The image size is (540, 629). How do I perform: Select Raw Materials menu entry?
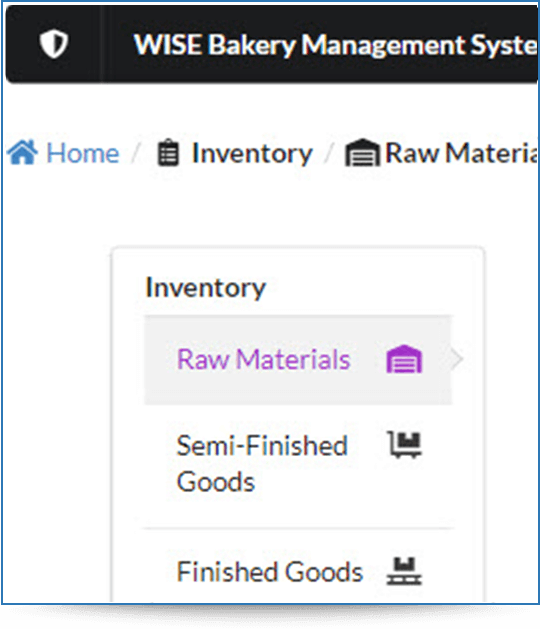264,359
